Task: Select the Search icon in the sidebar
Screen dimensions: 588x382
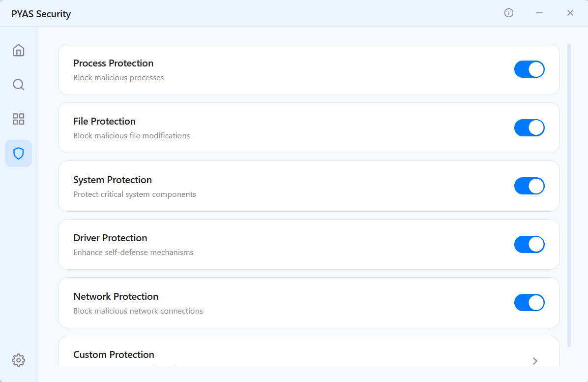Action: pos(18,84)
